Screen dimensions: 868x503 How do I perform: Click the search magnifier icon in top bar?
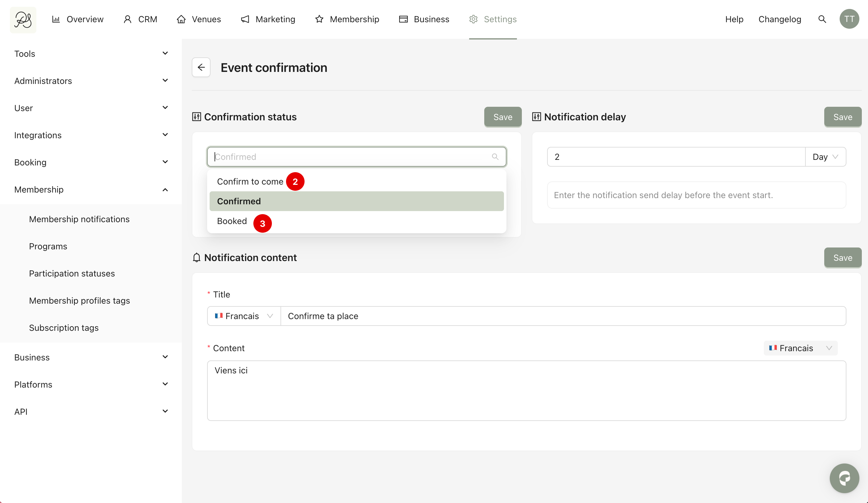point(822,19)
